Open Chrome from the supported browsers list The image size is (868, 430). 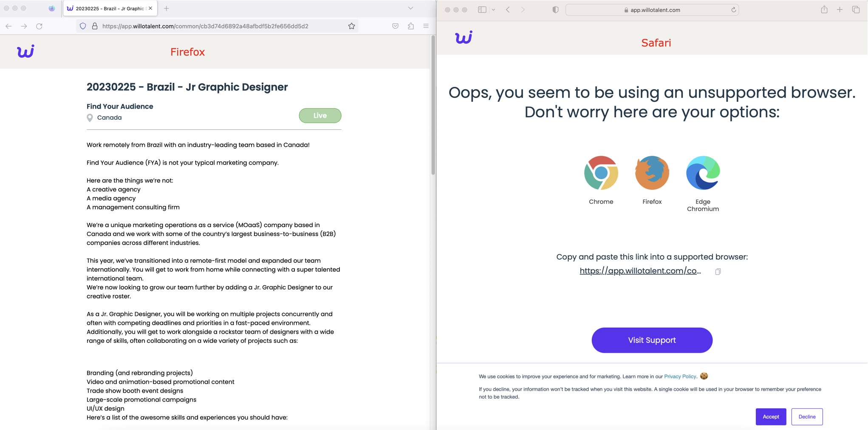(601, 173)
